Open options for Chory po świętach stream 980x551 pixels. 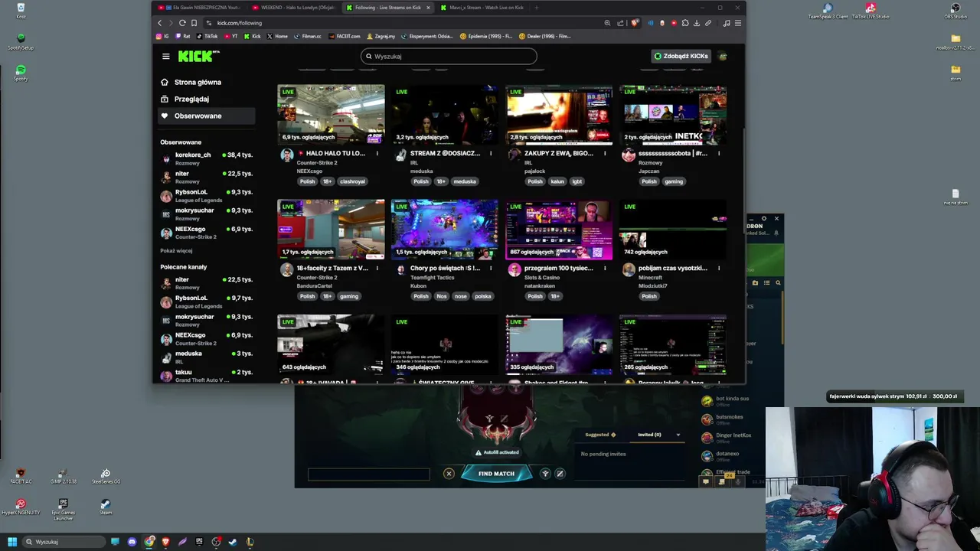491,268
